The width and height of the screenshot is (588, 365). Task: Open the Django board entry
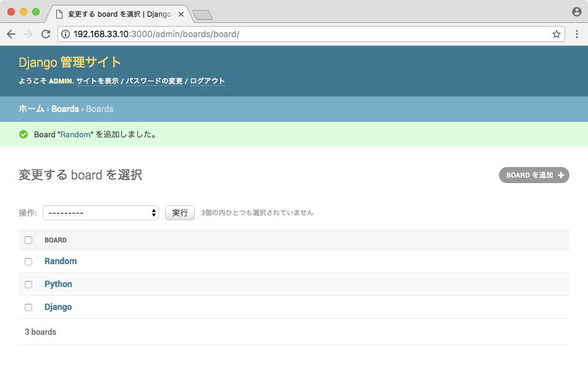(x=58, y=307)
